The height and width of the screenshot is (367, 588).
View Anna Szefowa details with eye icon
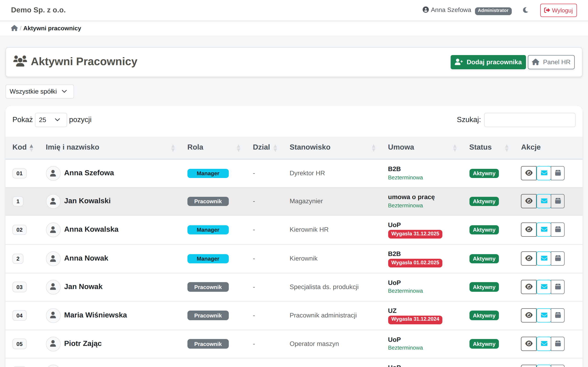(x=529, y=173)
